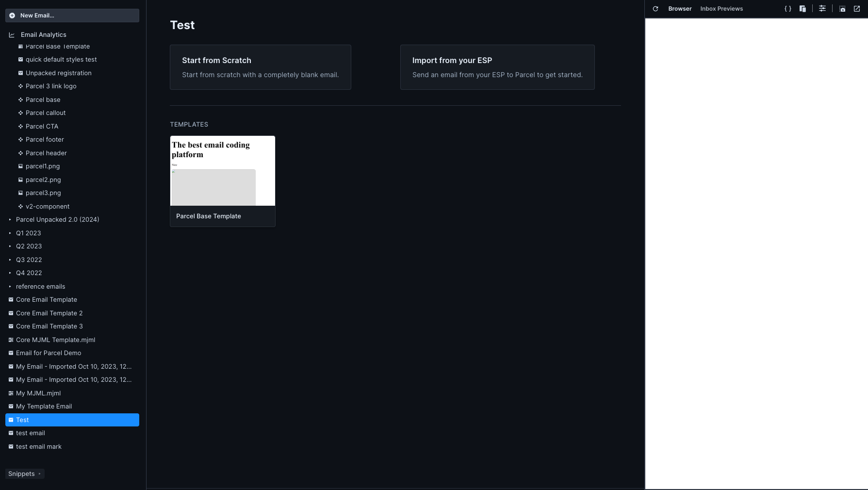
Task: Click MJML icon beside Core MJML Template.mjml
Action: (x=11, y=340)
